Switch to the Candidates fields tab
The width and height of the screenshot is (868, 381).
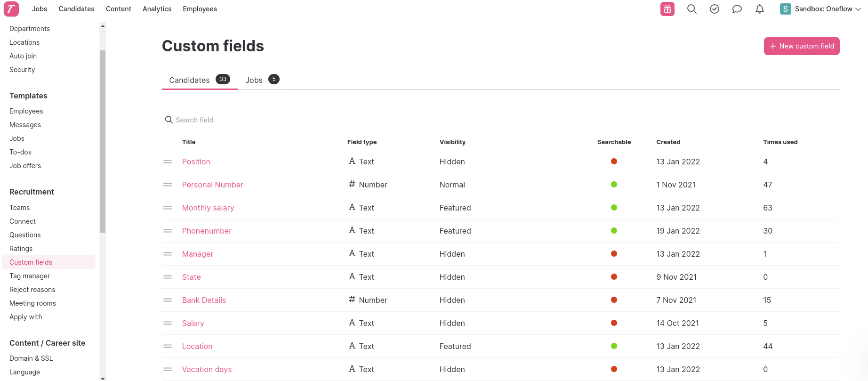click(x=200, y=80)
